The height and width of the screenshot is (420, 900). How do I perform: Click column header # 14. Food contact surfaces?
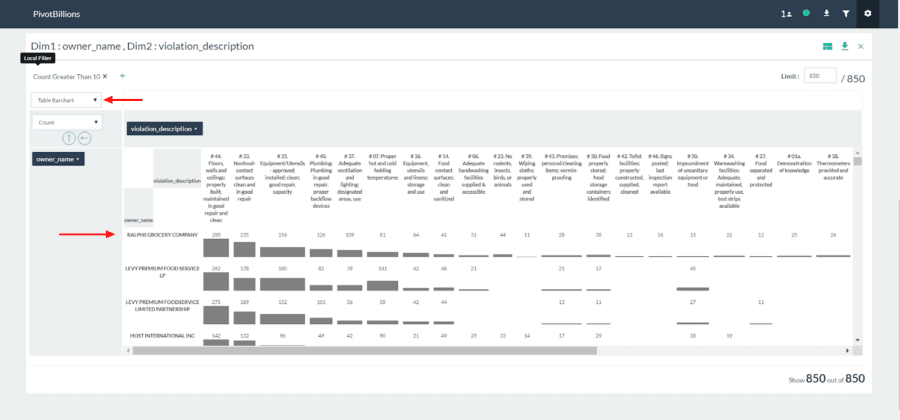(x=443, y=178)
